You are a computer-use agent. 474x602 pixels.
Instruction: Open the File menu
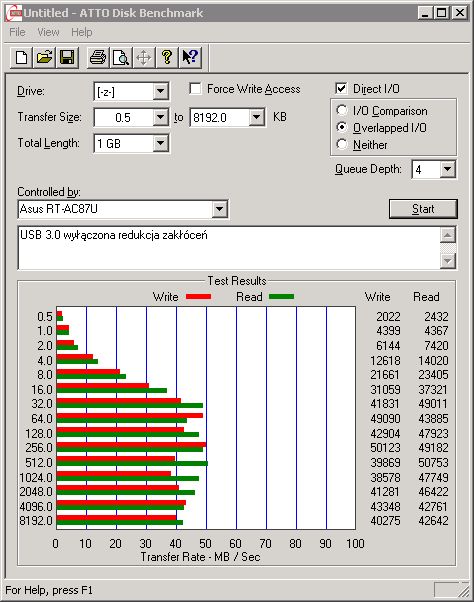17,32
